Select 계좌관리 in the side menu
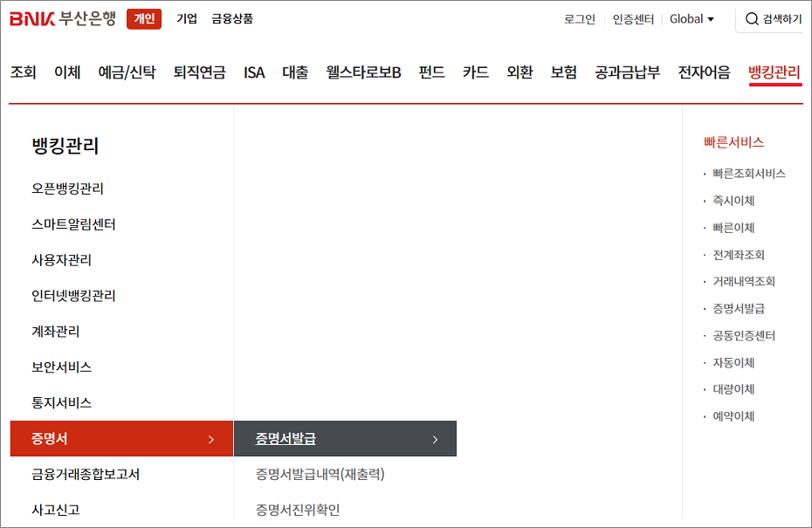The image size is (812, 528). point(55,332)
